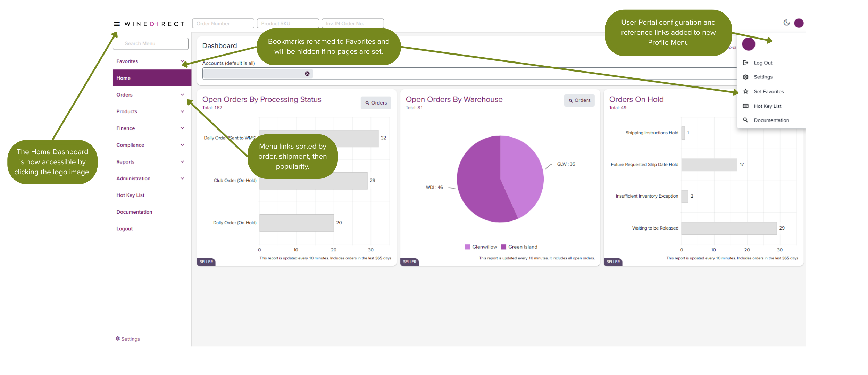Toggle Green Island legend swatch
The height and width of the screenshot is (375, 868).
tap(503, 247)
